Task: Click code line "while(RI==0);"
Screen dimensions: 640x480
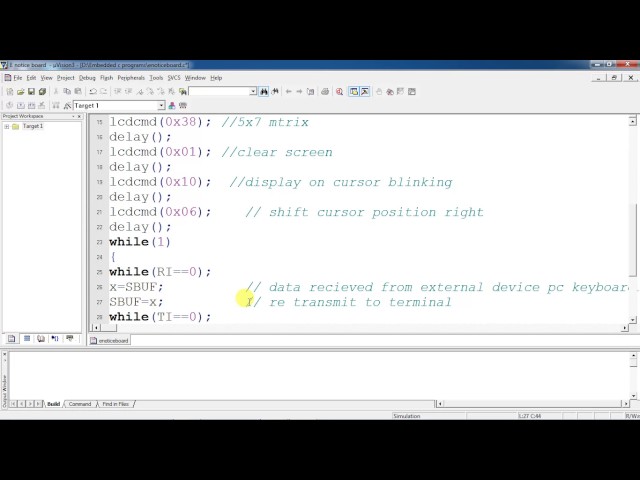Action: click(x=160, y=272)
